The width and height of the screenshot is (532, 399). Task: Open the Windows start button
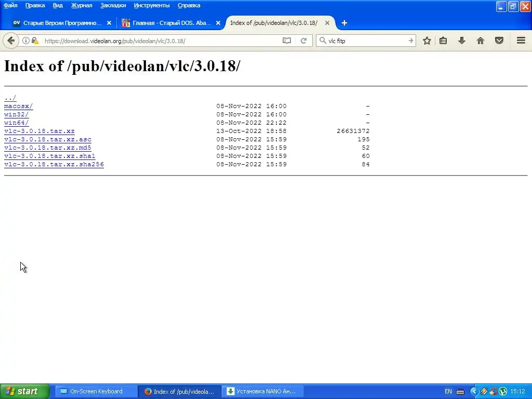[x=24, y=391]
